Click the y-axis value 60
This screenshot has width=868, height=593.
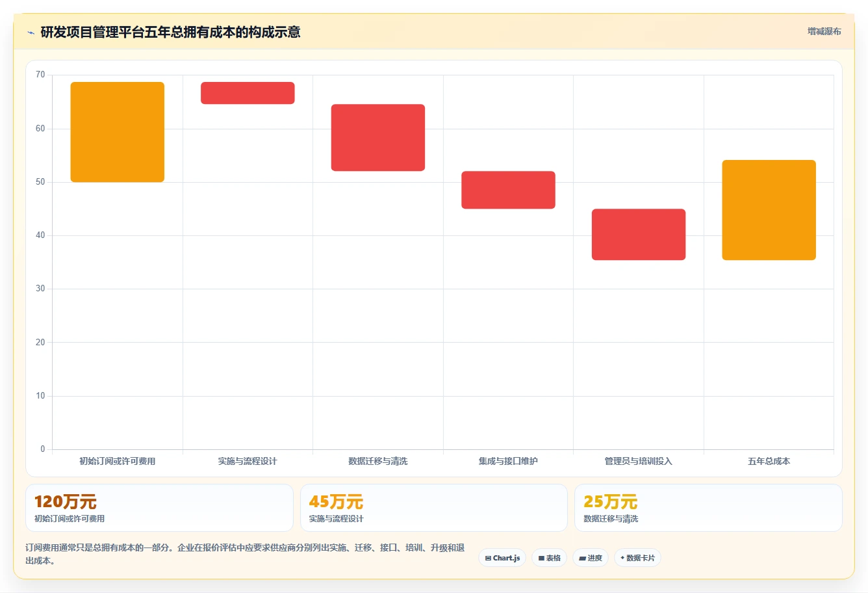tap(40, 129)
